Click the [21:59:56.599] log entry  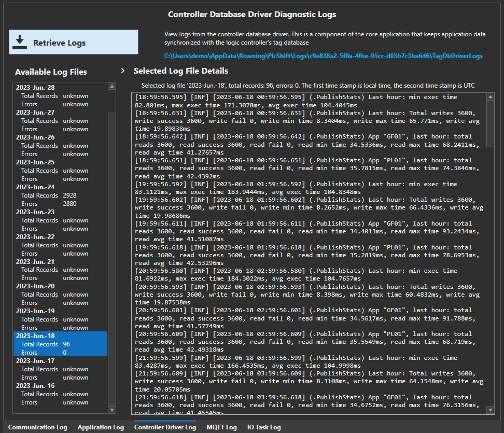[296, 361]
